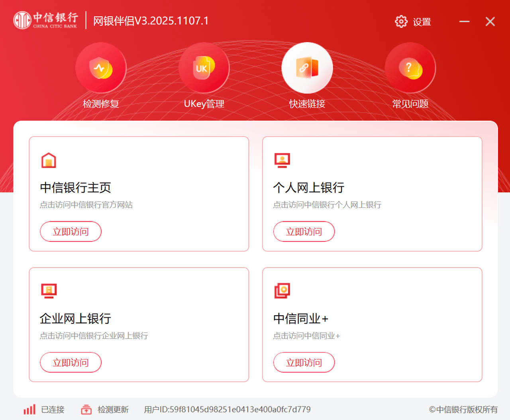Click the stacked icon on 中信同业+ card
Image resolution: width=510 pixels, height=420 pixels.
(282, 290)
